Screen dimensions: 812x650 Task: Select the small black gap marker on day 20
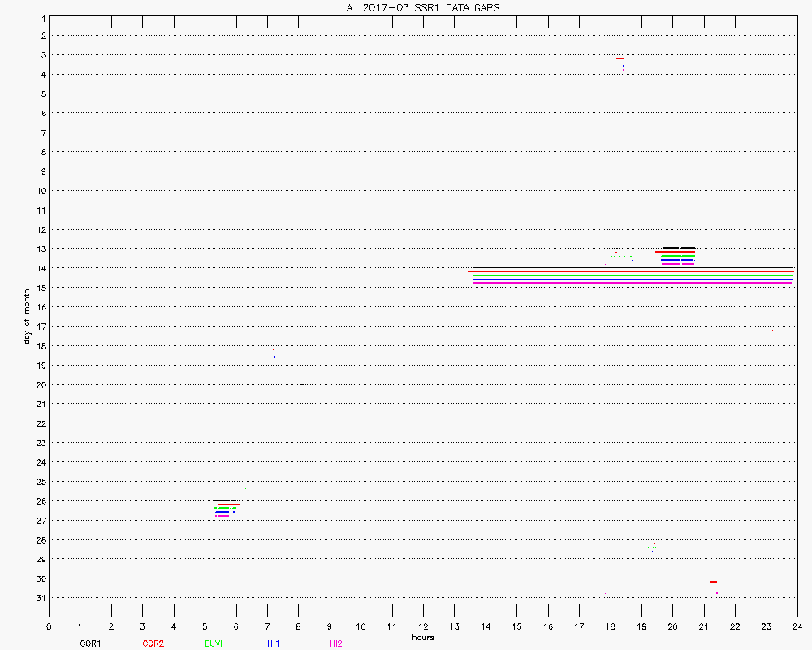pos(303,384)
